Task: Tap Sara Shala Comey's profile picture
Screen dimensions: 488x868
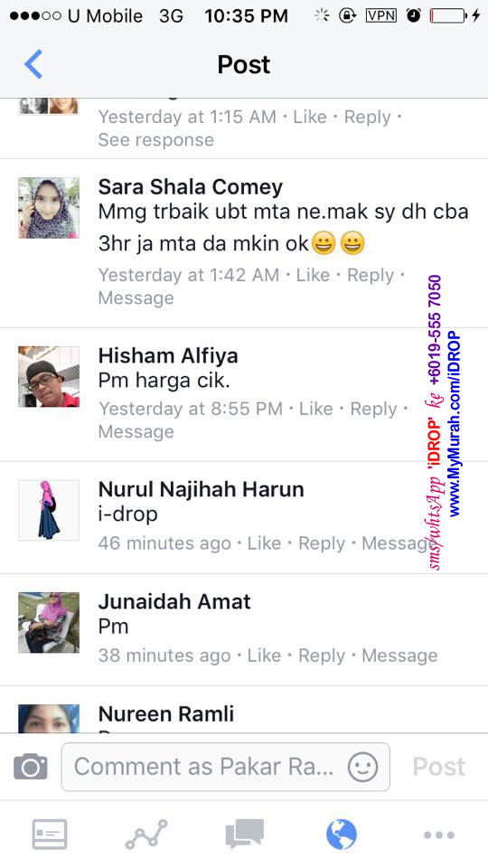Action: (x=49, y=208)
